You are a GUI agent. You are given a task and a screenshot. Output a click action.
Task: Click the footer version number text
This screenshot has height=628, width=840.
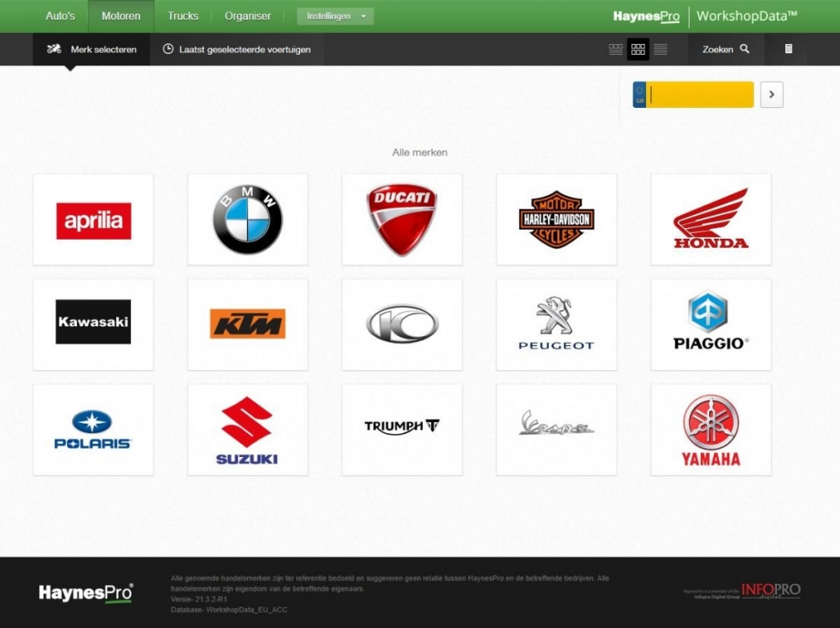pos(199,599)
